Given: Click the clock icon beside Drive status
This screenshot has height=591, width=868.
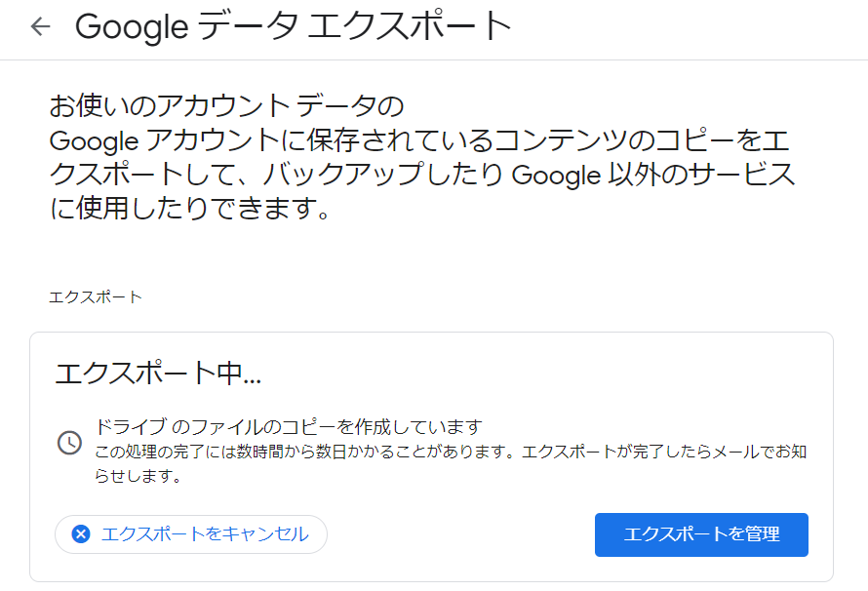Looking at the screenshot, I should [69, 442].
